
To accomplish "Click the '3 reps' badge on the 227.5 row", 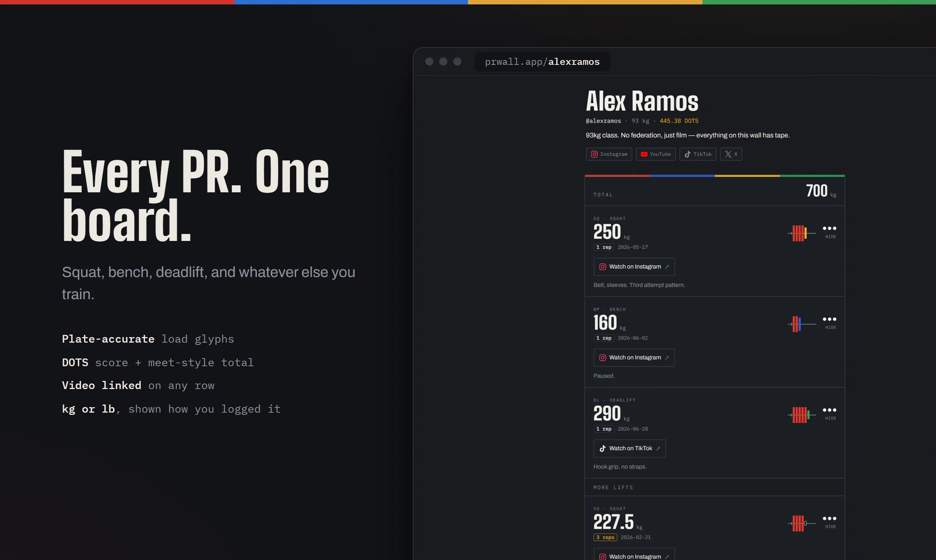I will (x=605, y=538).
